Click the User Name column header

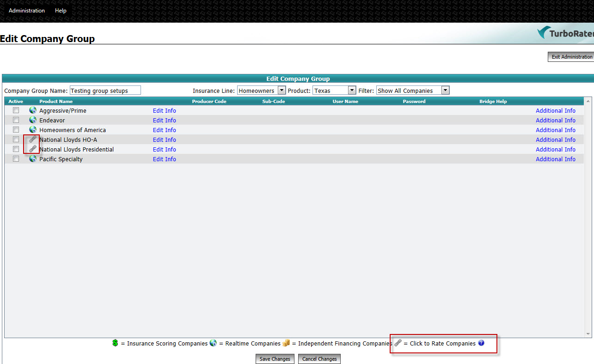[345, 101]
